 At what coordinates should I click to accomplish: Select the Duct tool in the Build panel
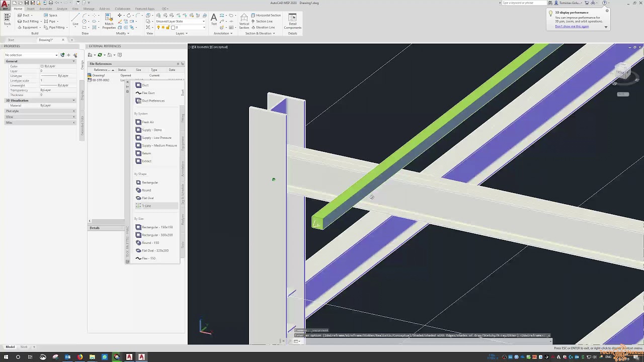coord(23,15)
